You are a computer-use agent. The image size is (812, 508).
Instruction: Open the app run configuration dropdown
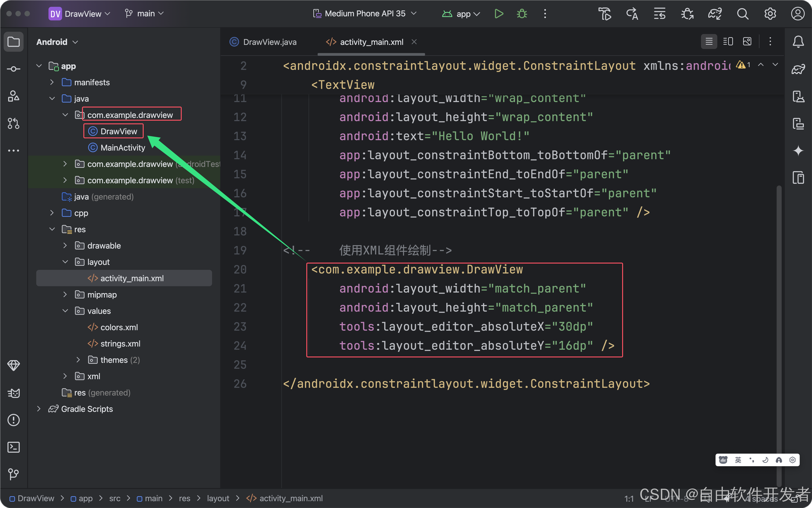click(x=461, y=14)
